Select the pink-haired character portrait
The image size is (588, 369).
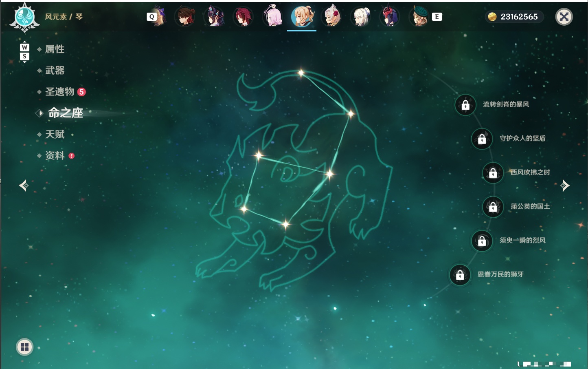point(273,16)
